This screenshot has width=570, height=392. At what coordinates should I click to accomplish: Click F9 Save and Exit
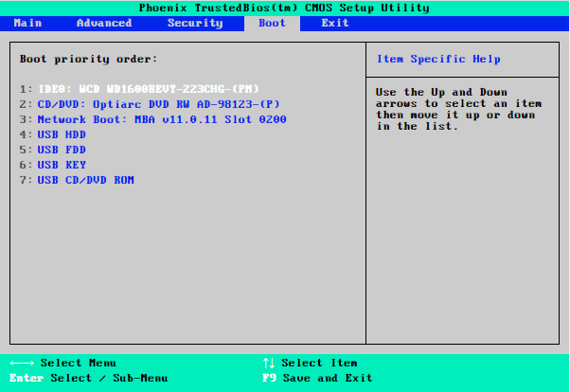(317, 378)
